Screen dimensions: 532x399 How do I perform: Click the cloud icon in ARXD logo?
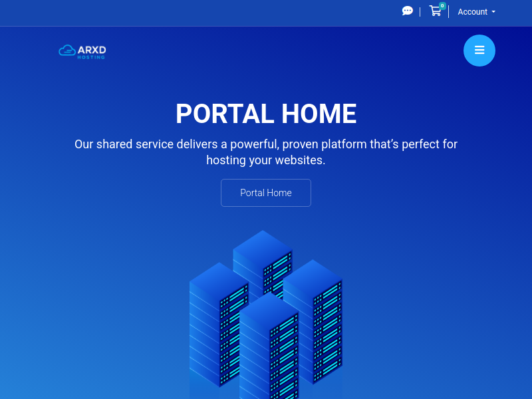[x=66, y=51]
